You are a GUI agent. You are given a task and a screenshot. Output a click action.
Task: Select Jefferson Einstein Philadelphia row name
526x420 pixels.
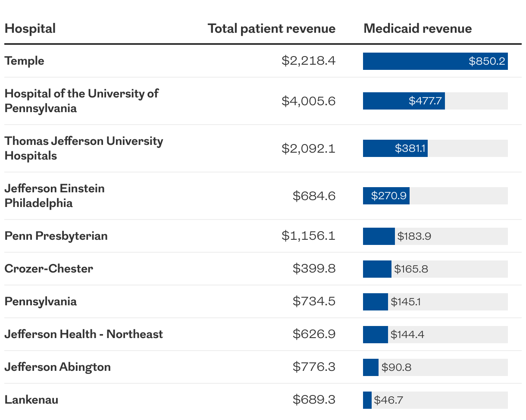(x=54, y=196)
